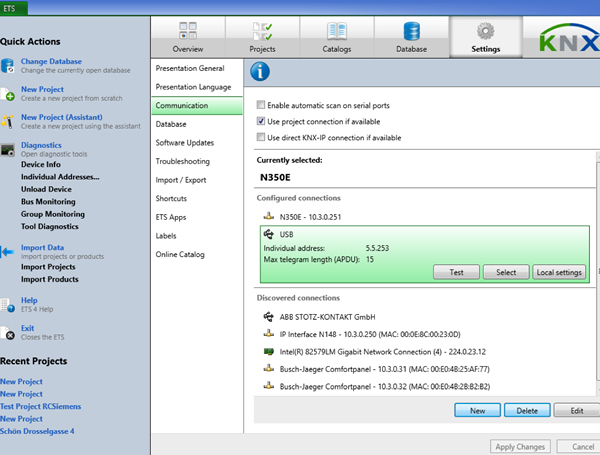Select the Communication settings page
600x455 pixels.
[x=197, y=106]
